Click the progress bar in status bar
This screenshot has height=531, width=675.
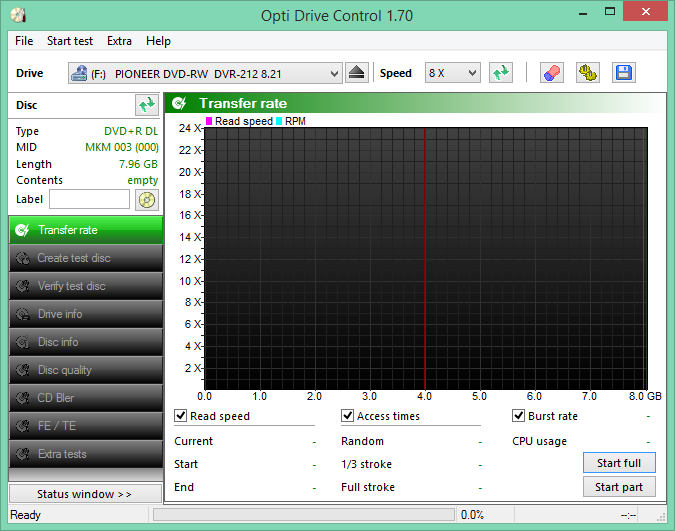pyautogui.click(x=304, y=515)
